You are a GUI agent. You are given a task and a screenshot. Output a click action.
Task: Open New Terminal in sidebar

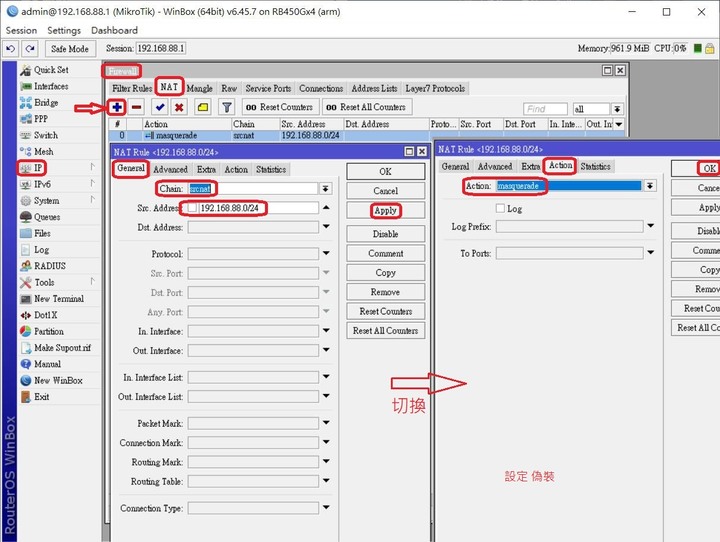(59, 299)
